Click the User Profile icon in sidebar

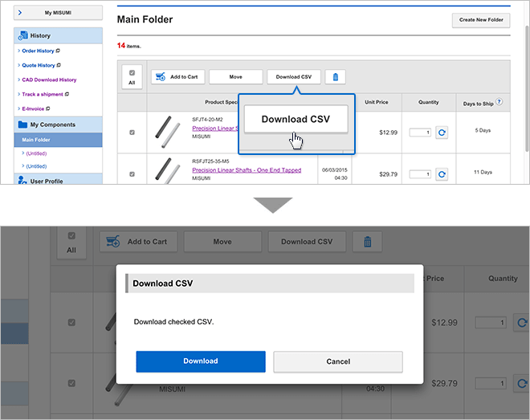pyautogui.click(x=22, y=181)
